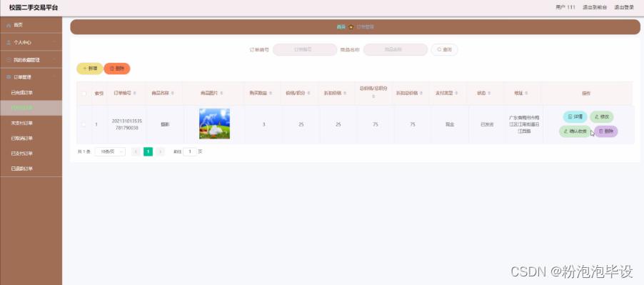Select page number 1 in pagination
This screenshot has height=285, width=644.
pyautogui.click(x=148, y=151)
